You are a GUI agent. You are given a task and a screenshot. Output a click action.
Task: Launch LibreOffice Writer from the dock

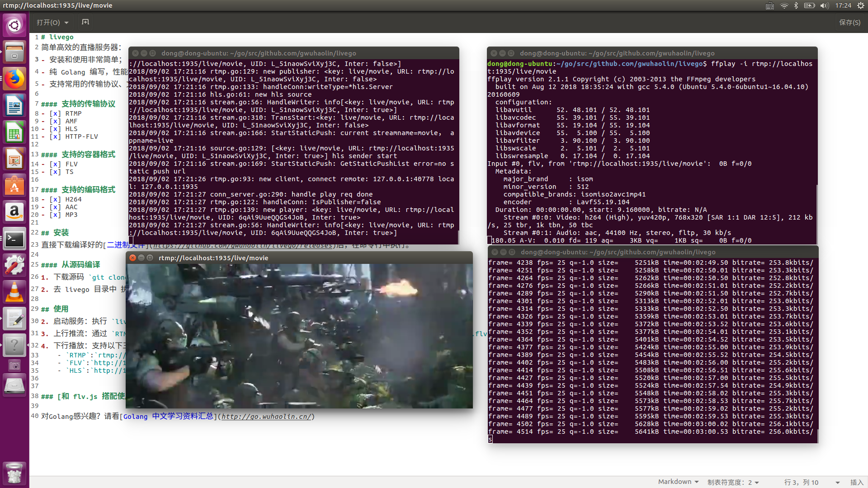click(x=14, y=106)
